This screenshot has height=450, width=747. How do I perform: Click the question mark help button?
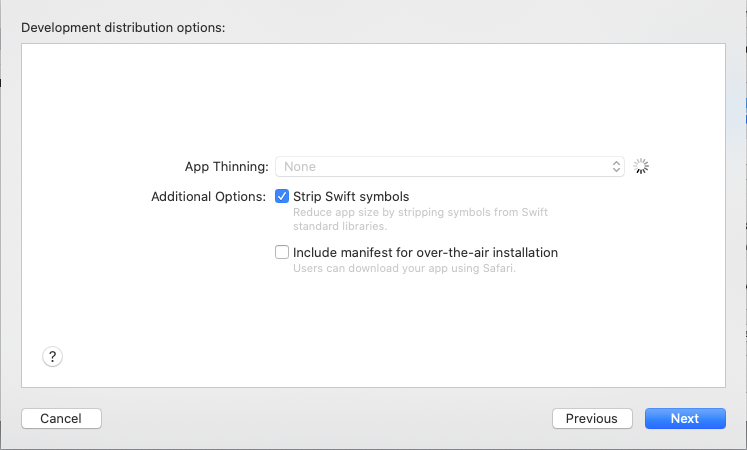coord(53,356)
